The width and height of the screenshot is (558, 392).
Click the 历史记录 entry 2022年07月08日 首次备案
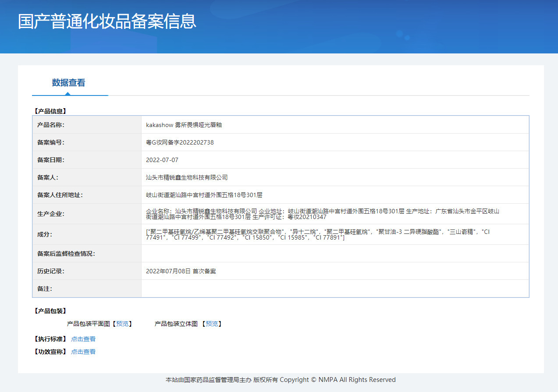[x=181, y=271]
